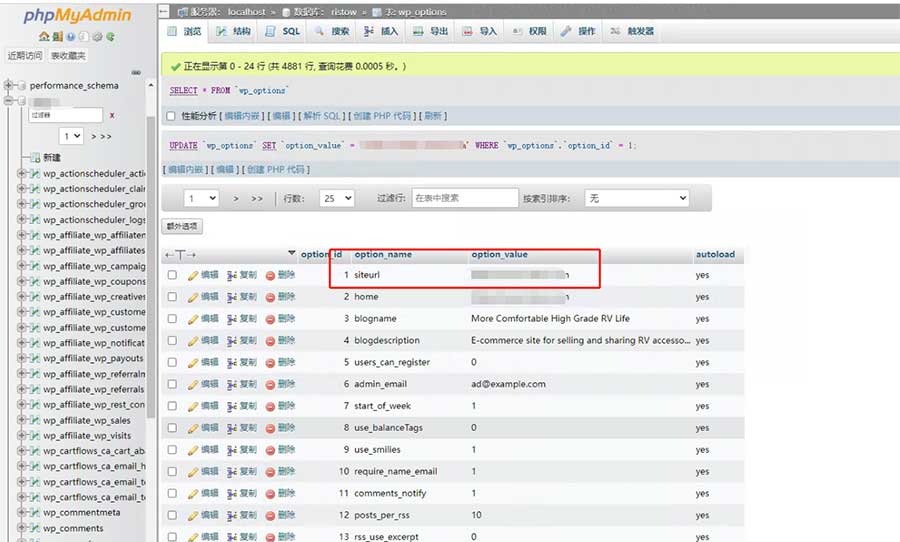Click the server icon in breadcrumb before localhost
The width and height of the screenshot is (900, 542).
[183, 11]
